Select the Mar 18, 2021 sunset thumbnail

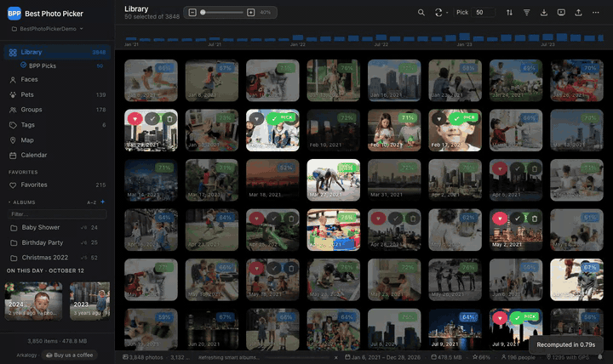[272, 179]
